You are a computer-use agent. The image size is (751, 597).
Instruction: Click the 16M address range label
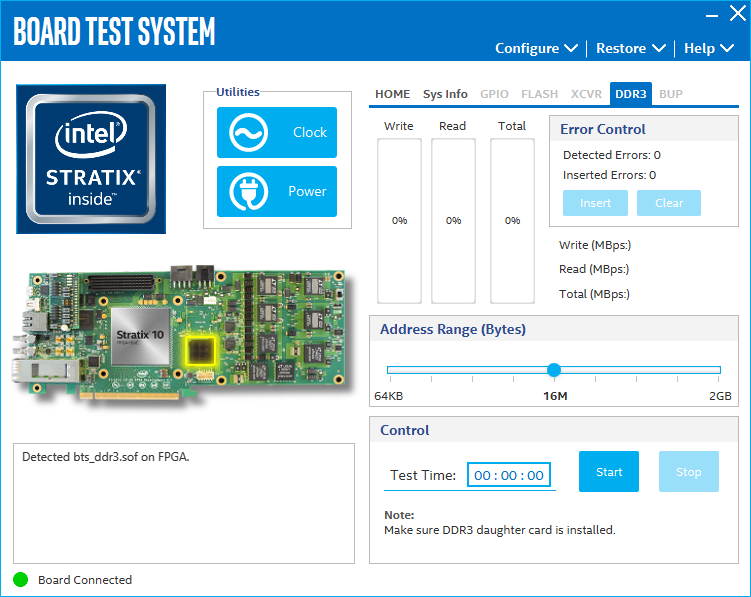[x=555, y=396]
